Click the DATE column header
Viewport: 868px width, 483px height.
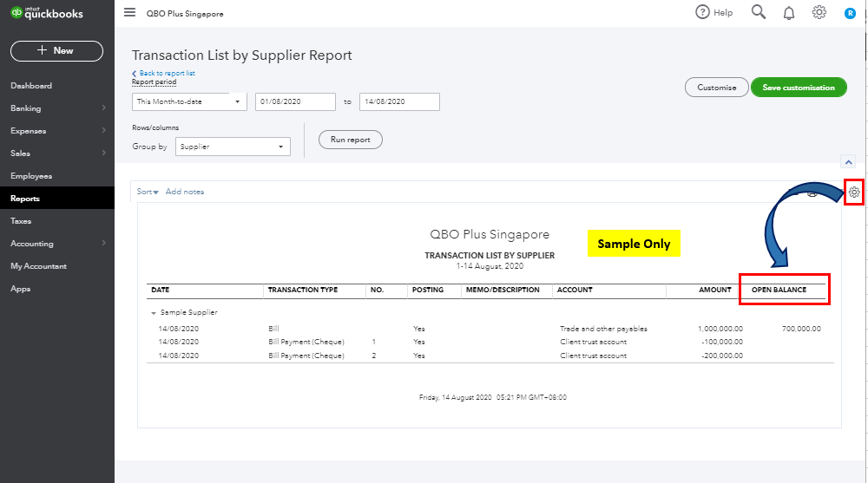click(161, 290)
